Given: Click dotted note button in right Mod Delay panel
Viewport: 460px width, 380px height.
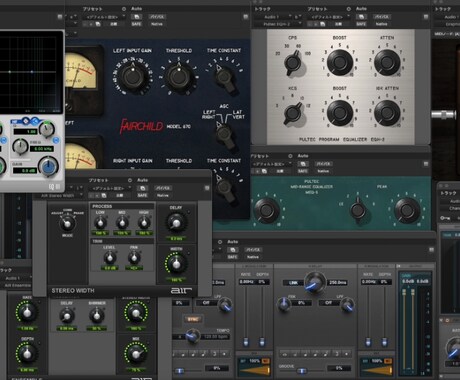Looking at the screenshot, I should coord(347,354).
